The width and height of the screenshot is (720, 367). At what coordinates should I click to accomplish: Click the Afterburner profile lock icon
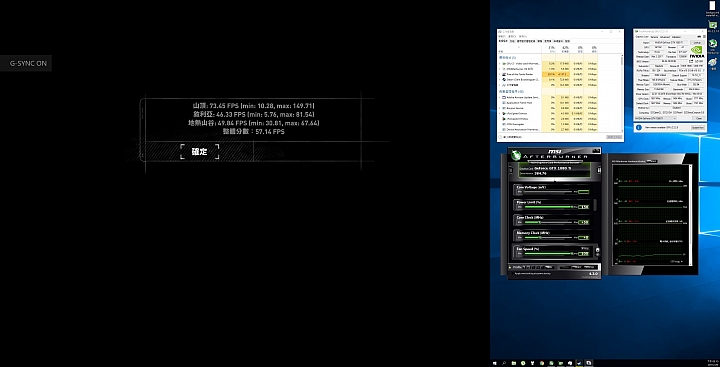510,267
